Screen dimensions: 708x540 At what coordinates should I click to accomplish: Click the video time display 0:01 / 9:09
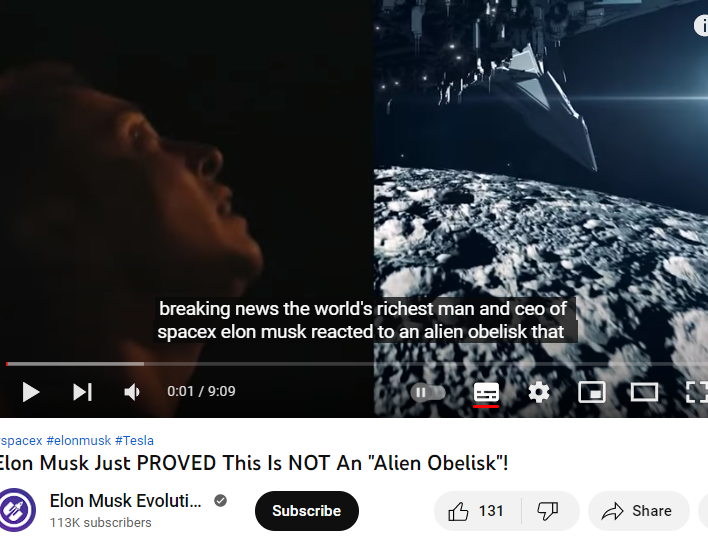click(201, 391)
